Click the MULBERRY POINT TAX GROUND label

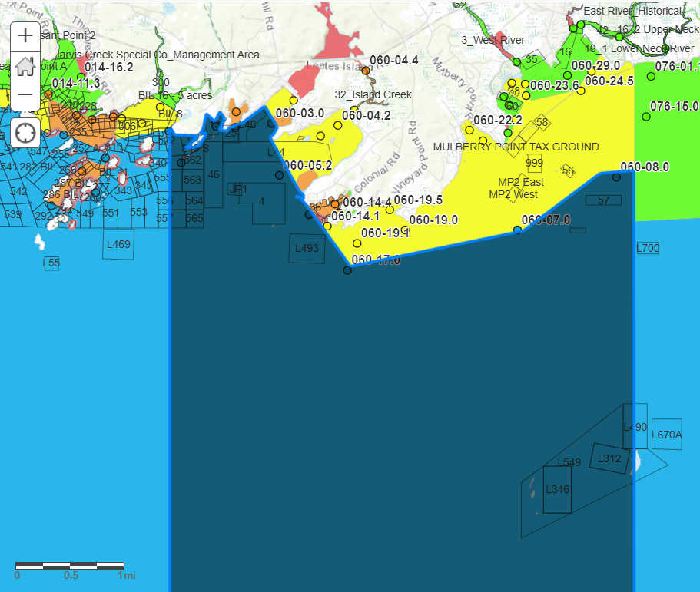[518, 147]
